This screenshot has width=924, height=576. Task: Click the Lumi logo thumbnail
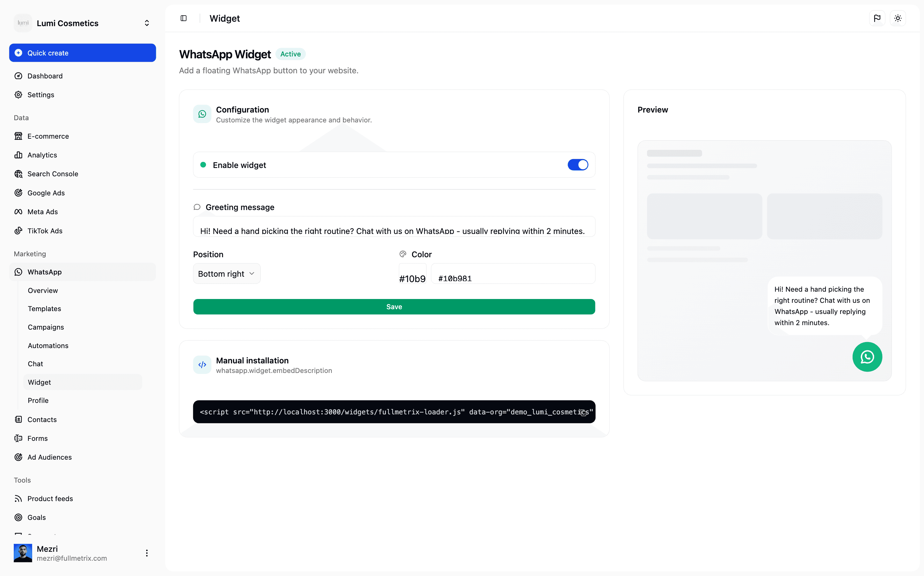(23, 23)
